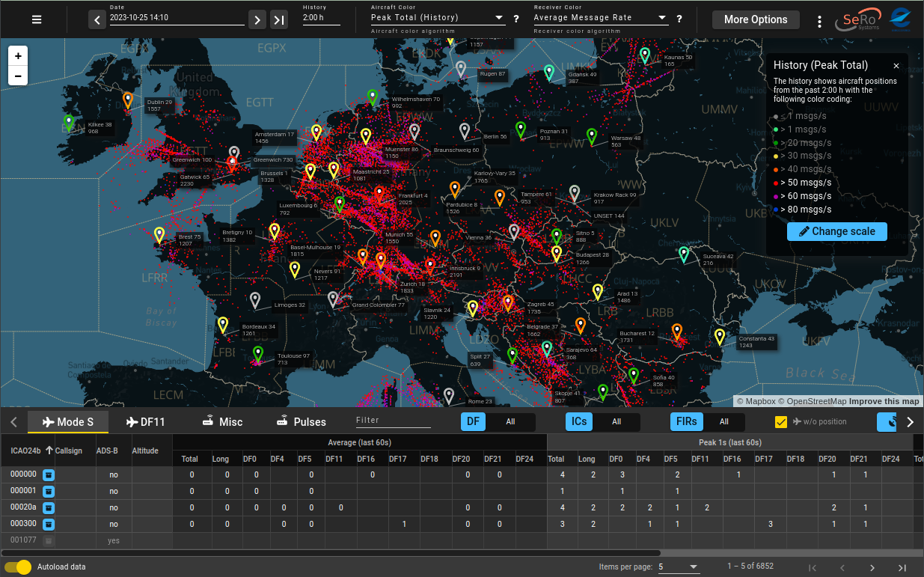Zoom out on the map
Screen dimensions: 924x577
tap(18, 76)
